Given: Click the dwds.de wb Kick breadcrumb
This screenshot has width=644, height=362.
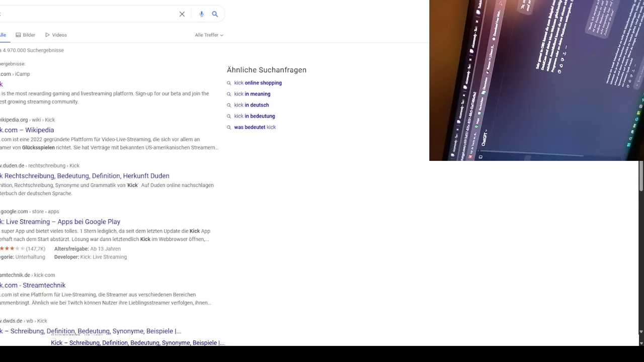Looking at the screenshot, I should (x=24, y=321).
